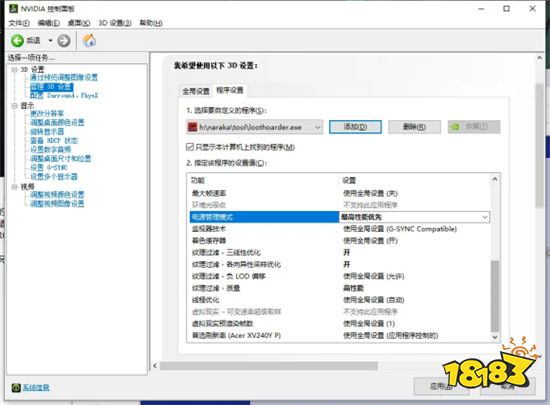Open the loothoarder.exe program dropdown
550x405 pixels.
pos(254,127)
